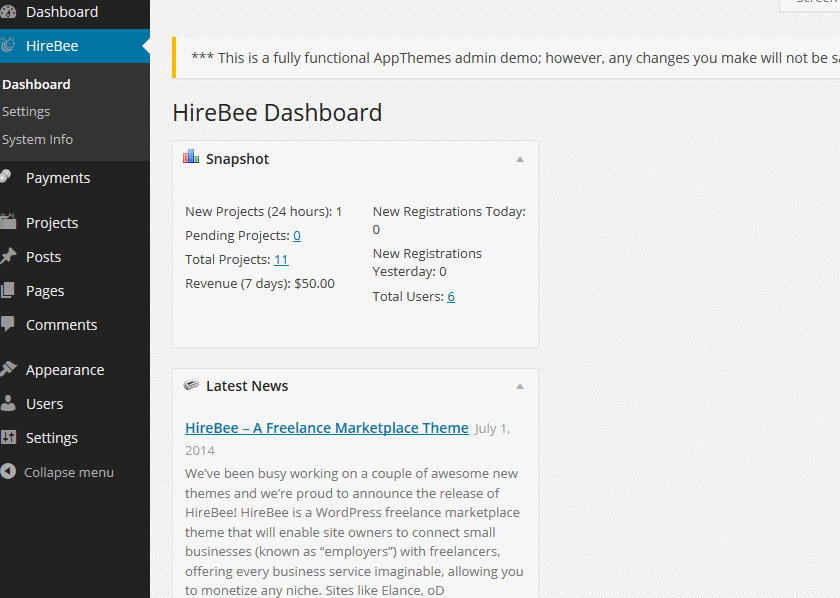Click the Posts pushpin icon
Screen dimensions: 840x598
click(8, 256)
